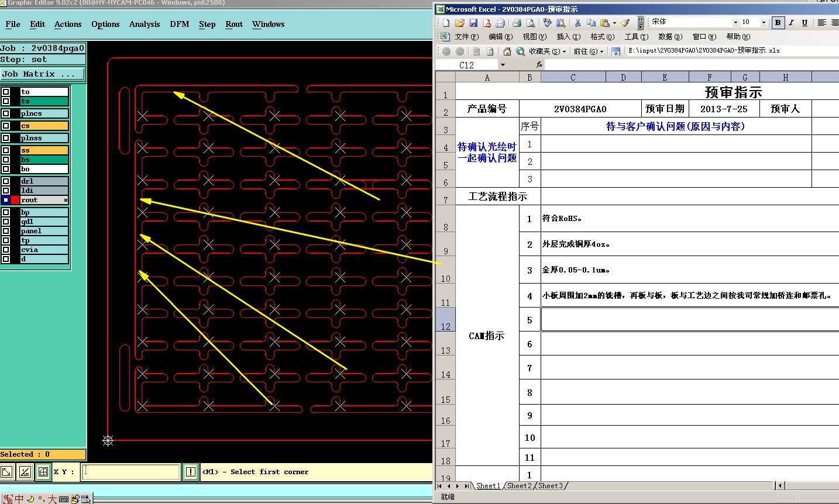839x504 pixels.
Task: Toggle the 'ss' layer checkbox
Action: 6,150
